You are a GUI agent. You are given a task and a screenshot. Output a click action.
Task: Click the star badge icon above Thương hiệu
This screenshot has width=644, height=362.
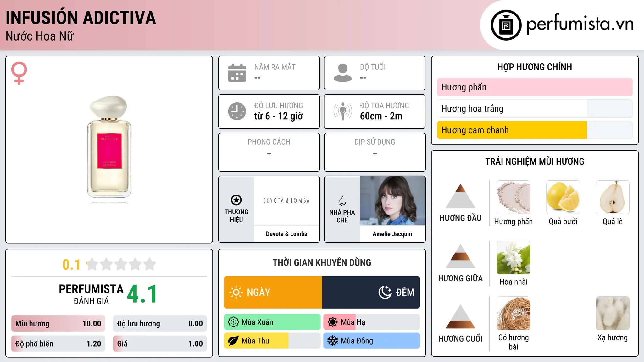[x=236, y=200]
